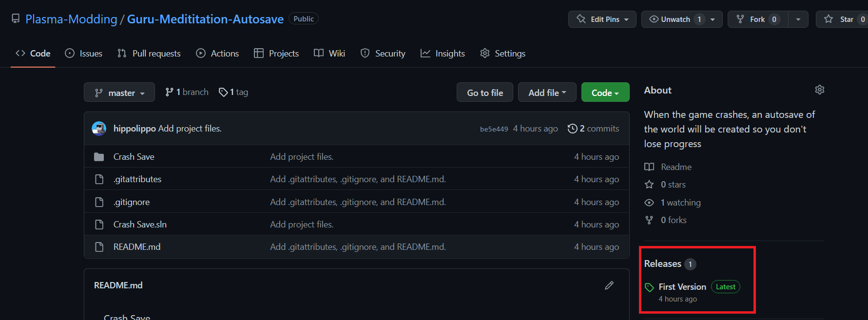View the 1 tag link

coord(233,92)
